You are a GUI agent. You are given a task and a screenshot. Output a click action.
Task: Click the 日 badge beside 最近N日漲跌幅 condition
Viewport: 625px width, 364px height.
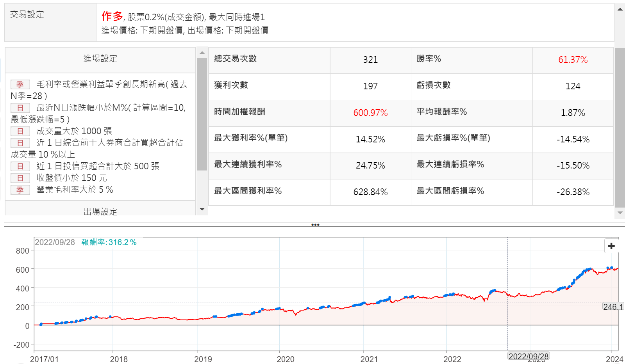[x=20, y=108]
